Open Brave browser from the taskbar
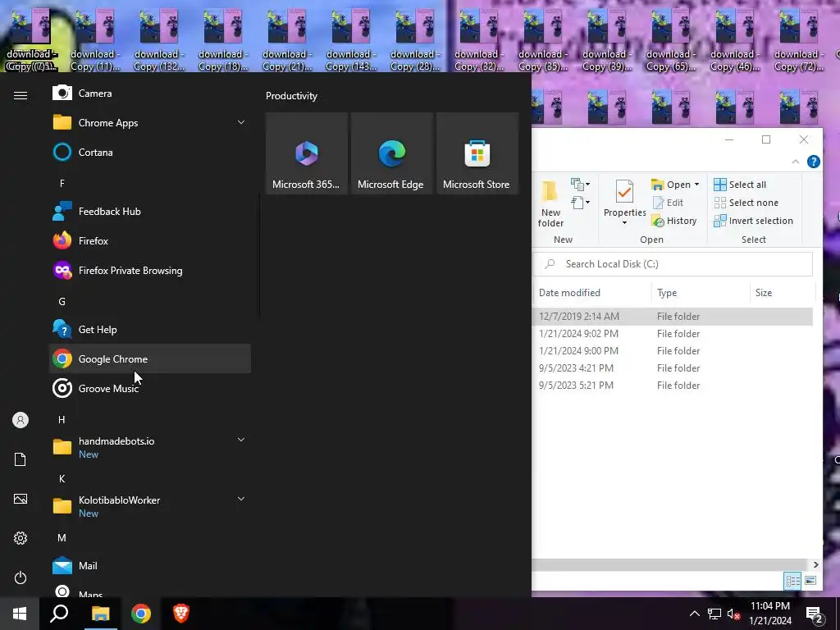Screen dimensions: 840x630 tap(181, 614)
